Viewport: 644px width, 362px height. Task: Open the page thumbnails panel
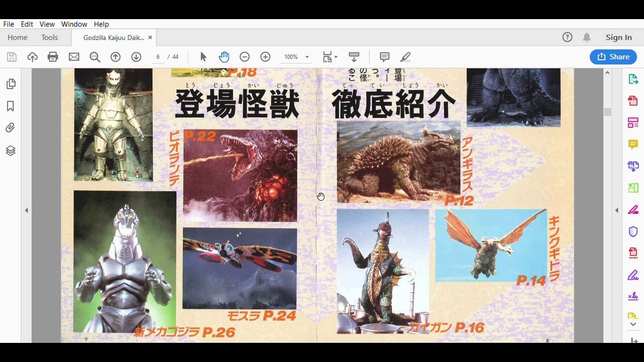[x=11, y=84]
